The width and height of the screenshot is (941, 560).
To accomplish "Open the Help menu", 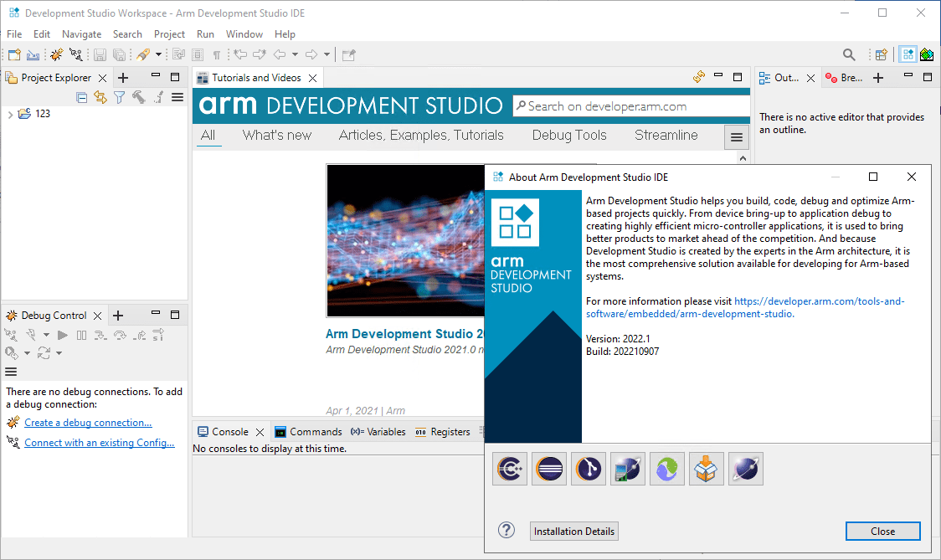I will [285, 34].
